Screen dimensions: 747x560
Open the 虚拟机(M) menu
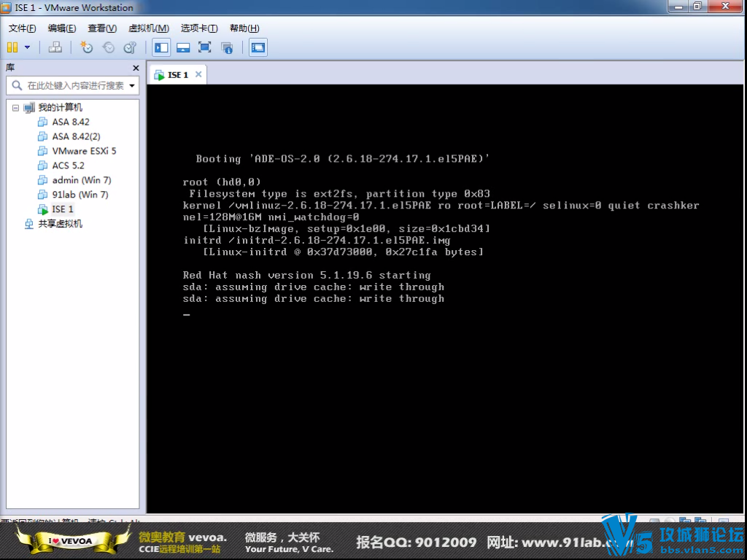(x=148, y=28)
